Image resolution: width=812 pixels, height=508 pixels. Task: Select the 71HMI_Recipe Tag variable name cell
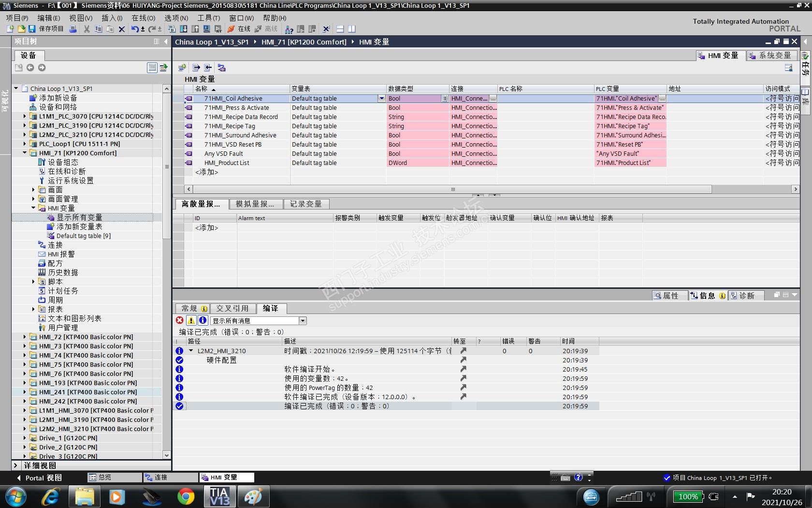coord(242,126)
